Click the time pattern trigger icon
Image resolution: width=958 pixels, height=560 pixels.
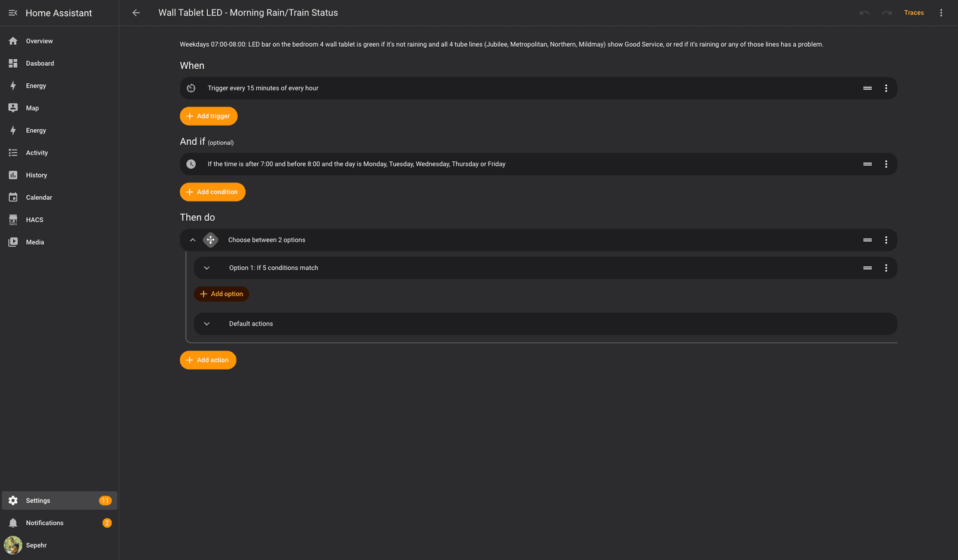coord(191,88)
